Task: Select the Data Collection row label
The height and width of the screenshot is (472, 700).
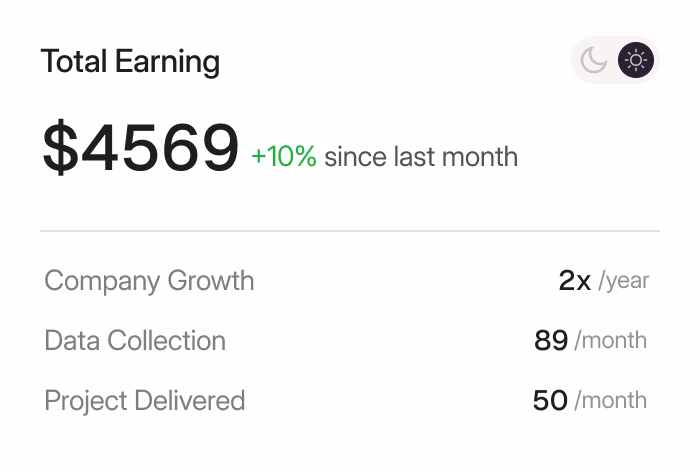Action: click(135, 341)
